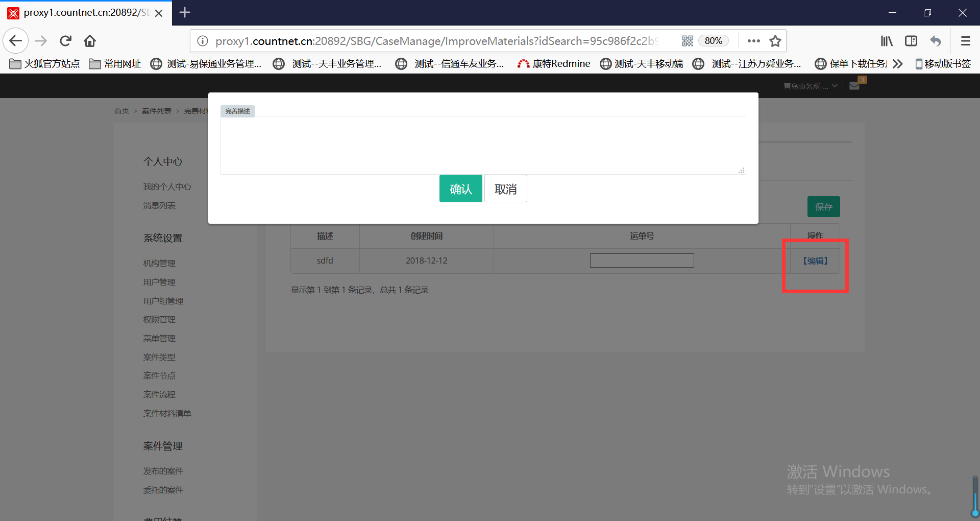
Task: Click the 创建时间 column header
Action: [x=427, y=236]
